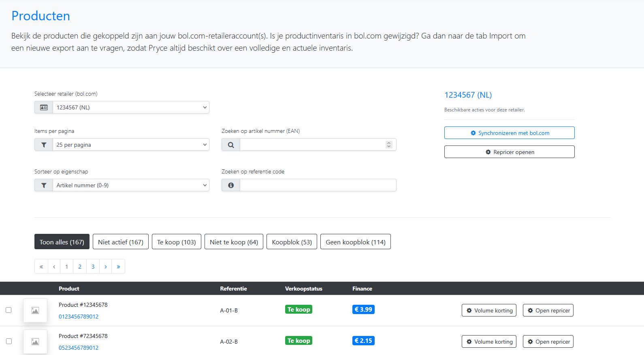Click image placeholder for Product #12345678
Image resolution: width=644 pixels, height=355 pixels.
click(35, 310)
